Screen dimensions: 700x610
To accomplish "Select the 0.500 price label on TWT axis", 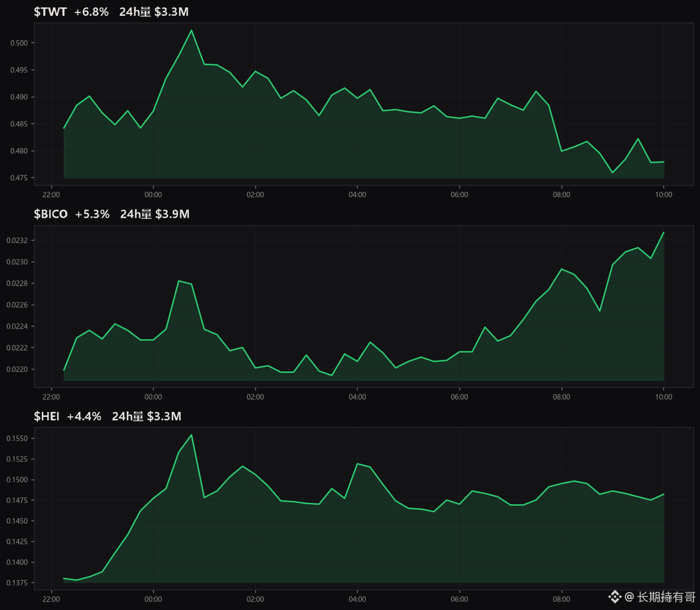I will (19, 43).
